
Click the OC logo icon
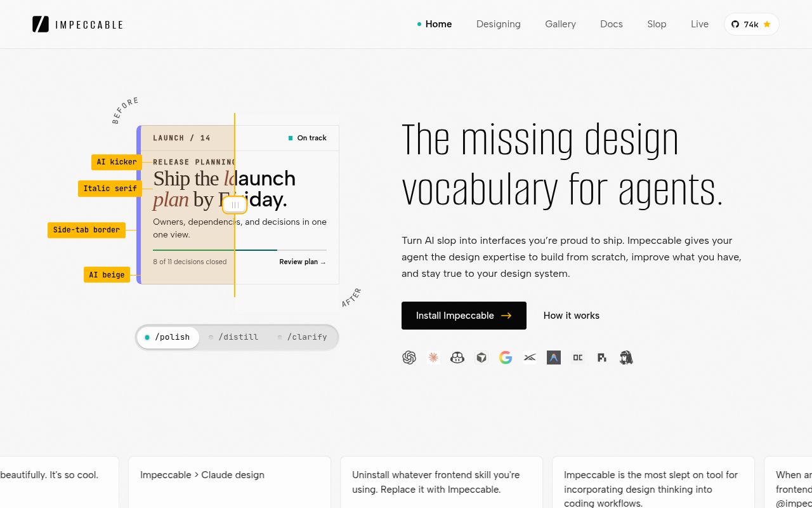578,358
